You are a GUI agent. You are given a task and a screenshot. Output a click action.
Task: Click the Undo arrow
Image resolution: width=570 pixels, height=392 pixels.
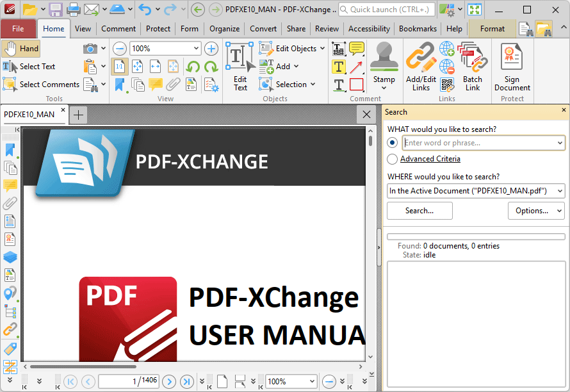(145, 10)
